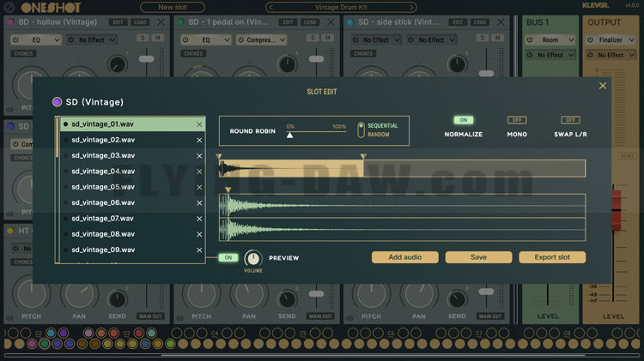Open EQ effect dropdown on BD - 1 pedal
The width and height of the screenshot is (644, 361).
click(206, 39)
